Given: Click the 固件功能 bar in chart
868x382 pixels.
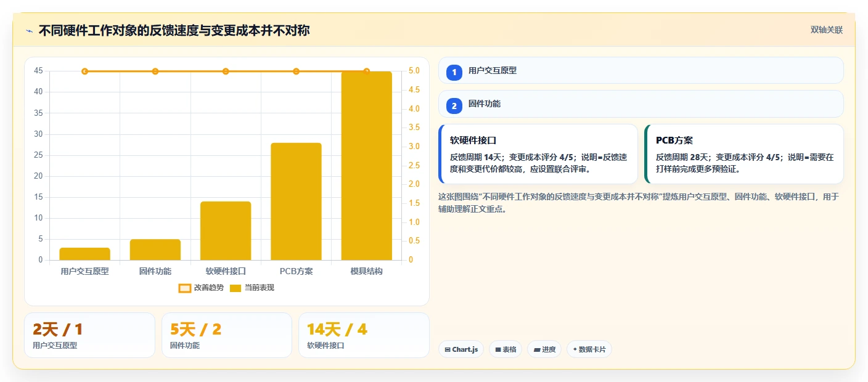Looking at the screenshot, I should pyautogui.click(x=155, y=250).
